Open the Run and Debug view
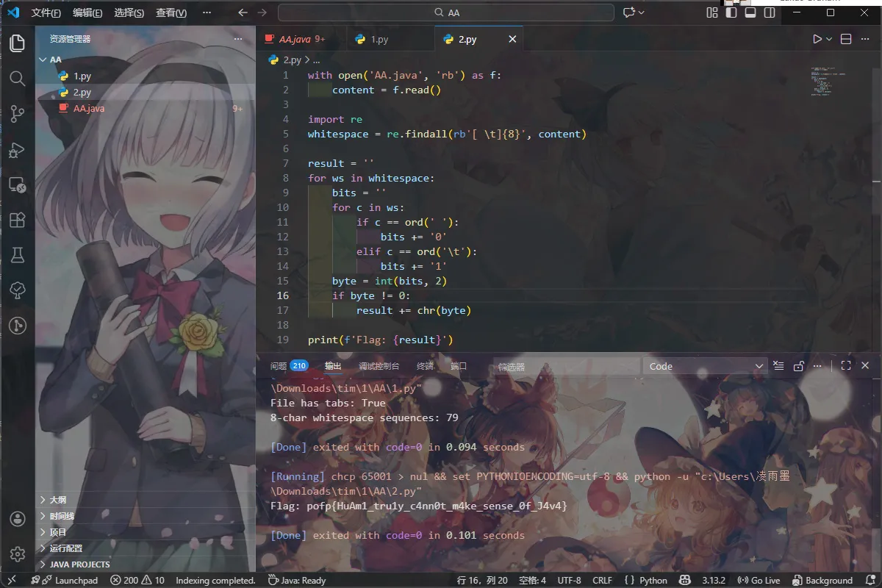 tap(17, 149)
